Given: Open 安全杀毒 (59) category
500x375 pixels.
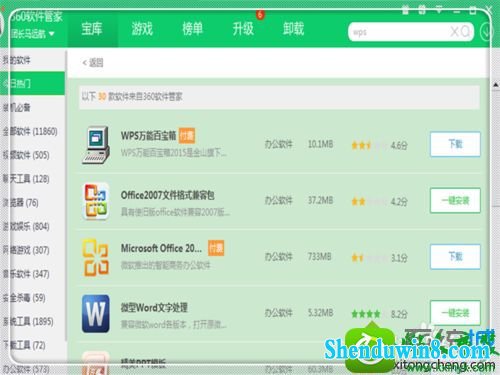Looking at the screenshot, I should tap(24, 298).
